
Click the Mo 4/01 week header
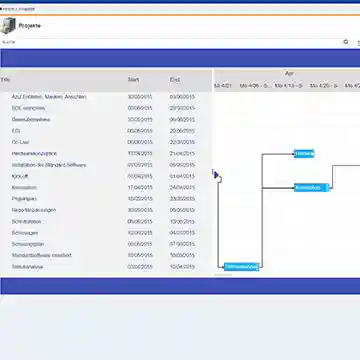(x=223, y=86)
